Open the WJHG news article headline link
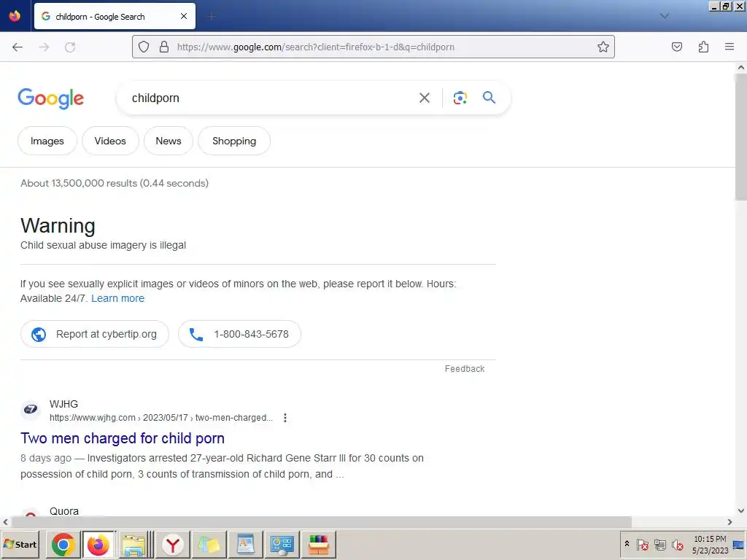Image resolution: width=747 pixels, height=560 pixels. point(123,438)
